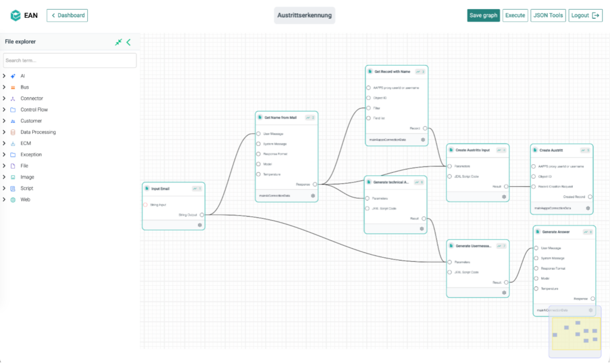Expand the ECM category
Viewport: 611px width, 364px height.
pyautogui.click(x=4, y=143)
